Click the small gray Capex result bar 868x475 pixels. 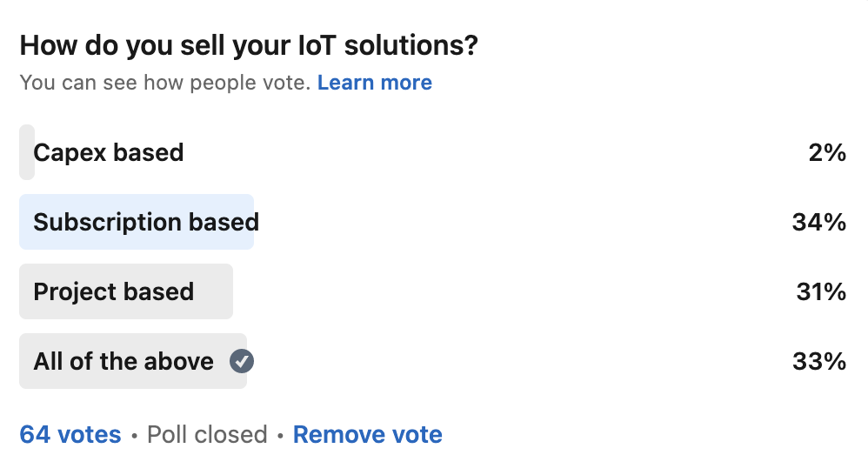point(26,153)
